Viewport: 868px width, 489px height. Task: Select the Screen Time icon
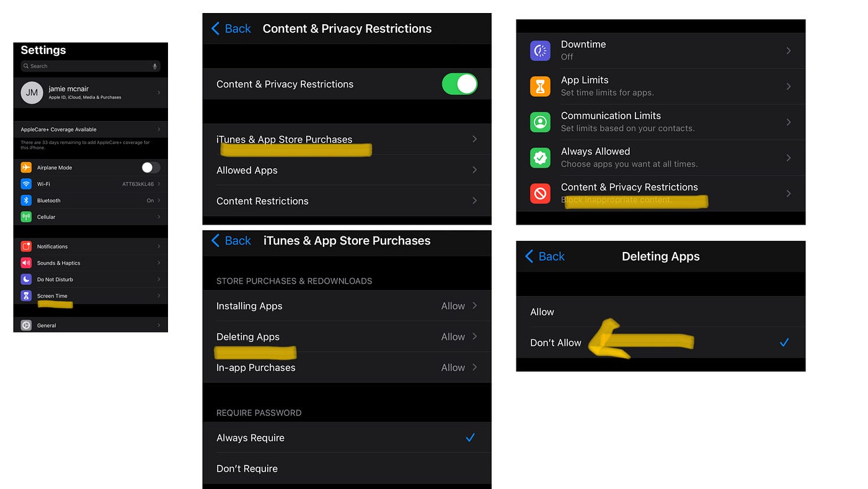click(x=27, y=296)
